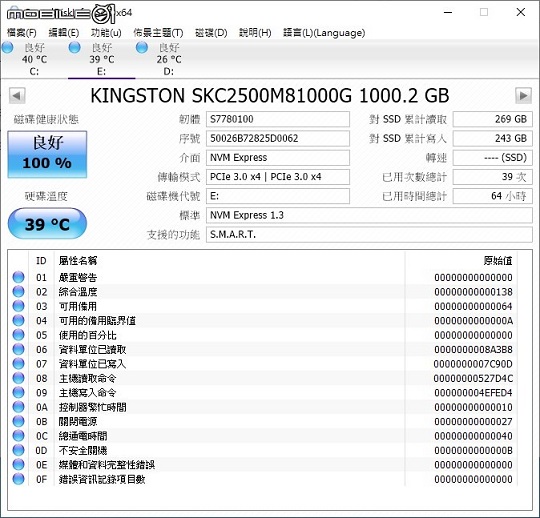Click the features field S.M.A.R.T.
The image size is (540, 518).
[369, 235]
